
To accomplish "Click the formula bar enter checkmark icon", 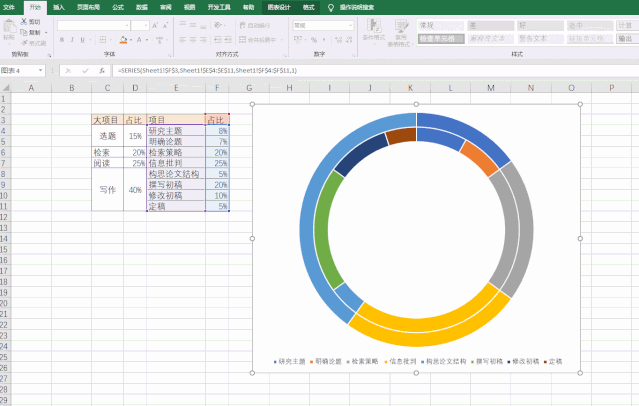I will [x=84, y=71].
